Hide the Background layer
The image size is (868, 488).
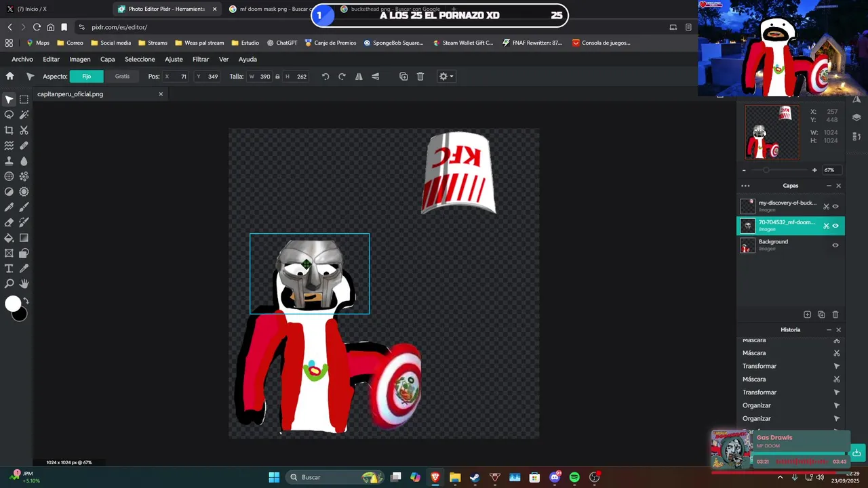[x=835, y=245]
